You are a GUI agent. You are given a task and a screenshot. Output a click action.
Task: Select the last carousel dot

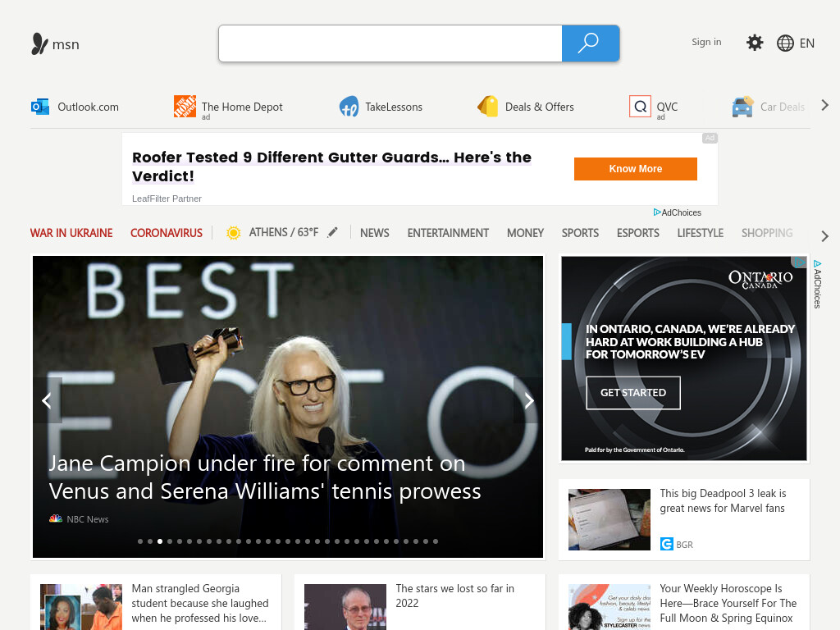436,541
